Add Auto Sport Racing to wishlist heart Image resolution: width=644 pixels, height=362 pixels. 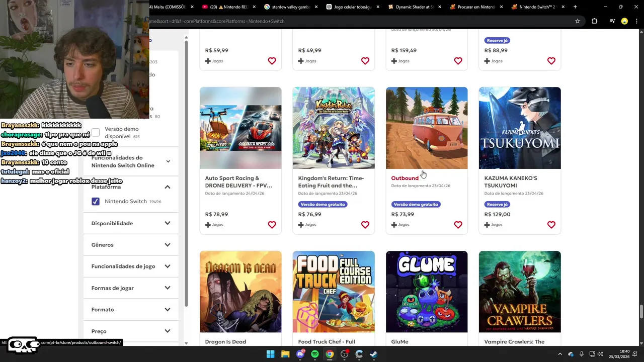click(272, 225)
